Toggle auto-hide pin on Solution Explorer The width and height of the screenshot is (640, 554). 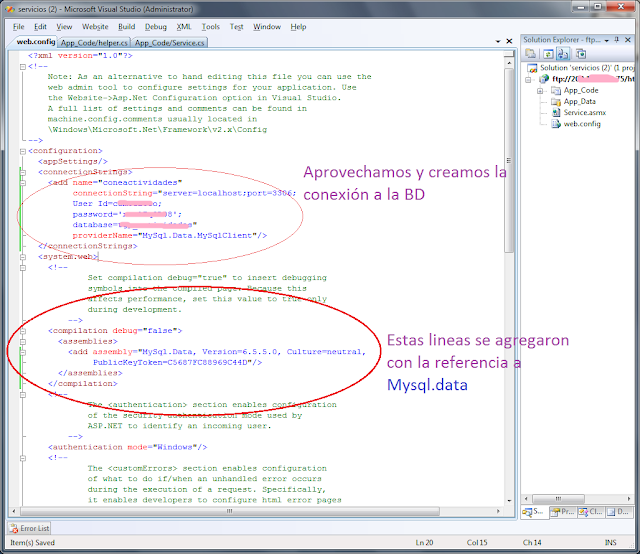pos(617,40)
